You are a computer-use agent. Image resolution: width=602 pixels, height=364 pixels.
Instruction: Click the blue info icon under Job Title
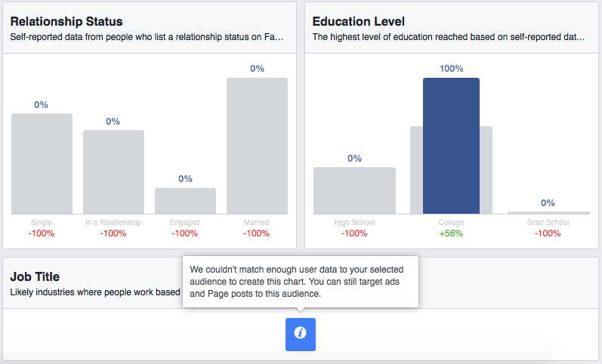[x=300, y=334]
